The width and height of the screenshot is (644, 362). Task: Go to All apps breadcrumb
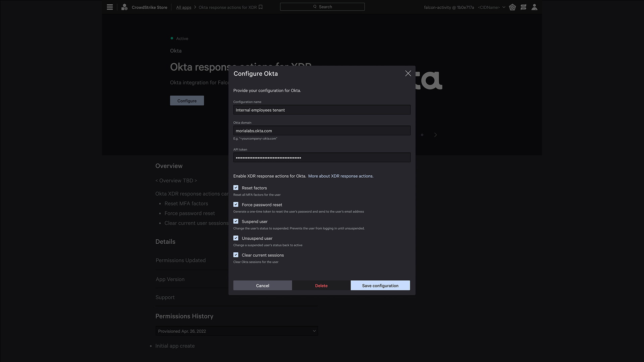(183, 7)
